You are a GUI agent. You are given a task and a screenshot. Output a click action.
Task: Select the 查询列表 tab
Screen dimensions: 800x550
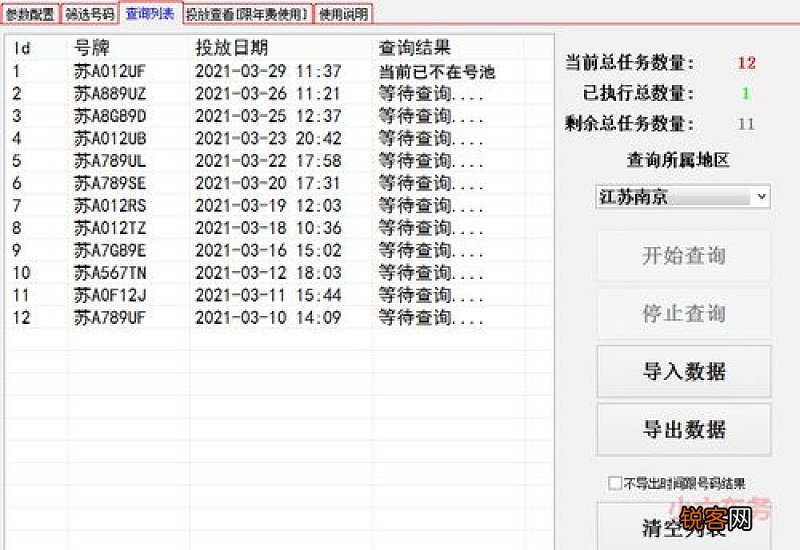pyautogui.click(x=151, y=13)
